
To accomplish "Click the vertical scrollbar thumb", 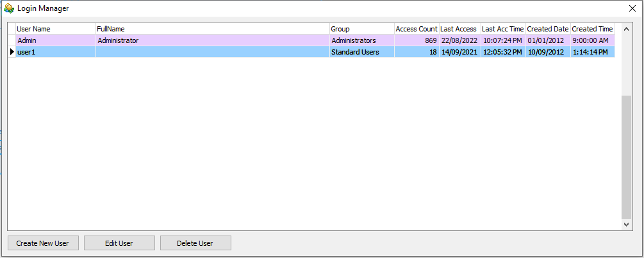I will pos(627,157).
